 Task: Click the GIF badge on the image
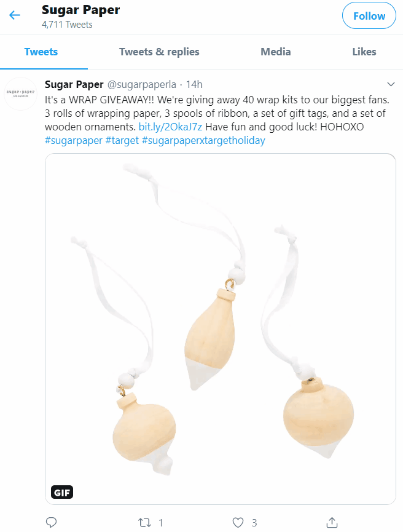(x=62, y=492)
